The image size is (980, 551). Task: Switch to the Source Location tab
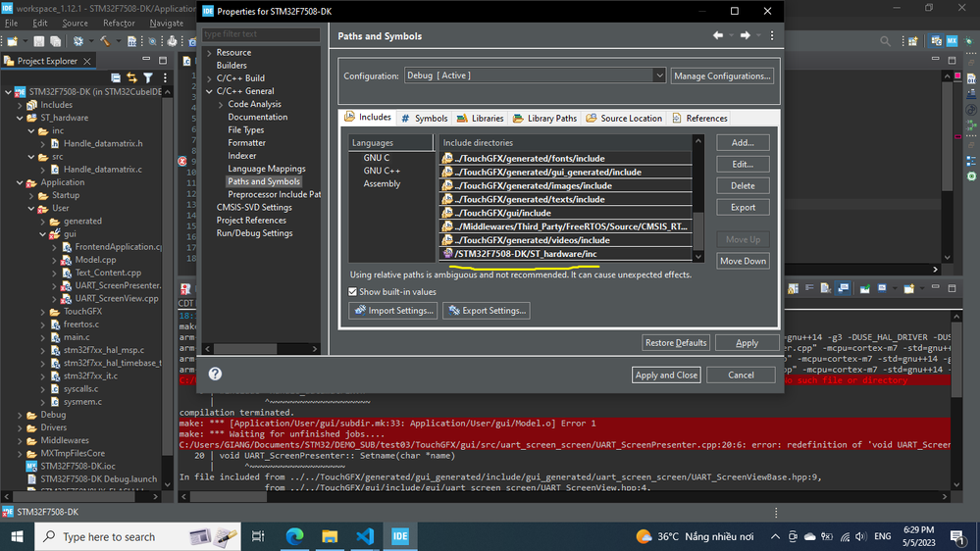624,118
